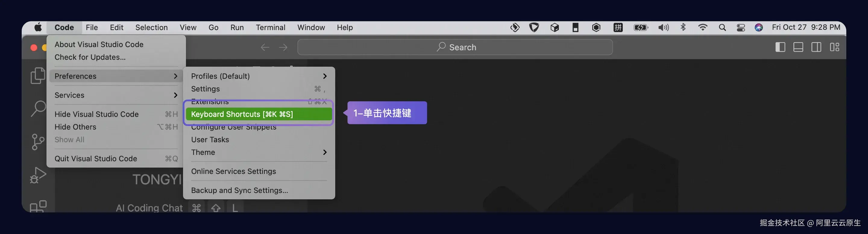Open the Selection menu

pyautogui.click(x=151, y=27)
